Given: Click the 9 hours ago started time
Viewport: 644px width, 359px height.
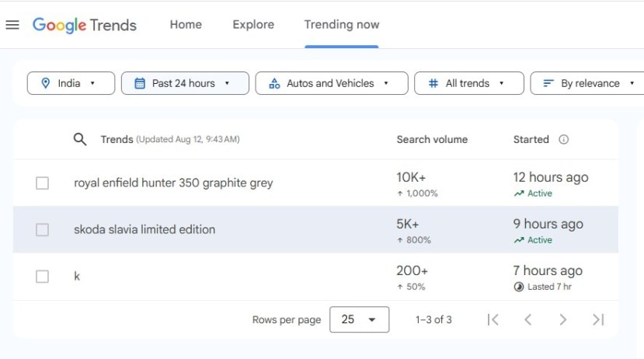Looking at the screenshot, I should pyautogui.click(x=548, y=225).
